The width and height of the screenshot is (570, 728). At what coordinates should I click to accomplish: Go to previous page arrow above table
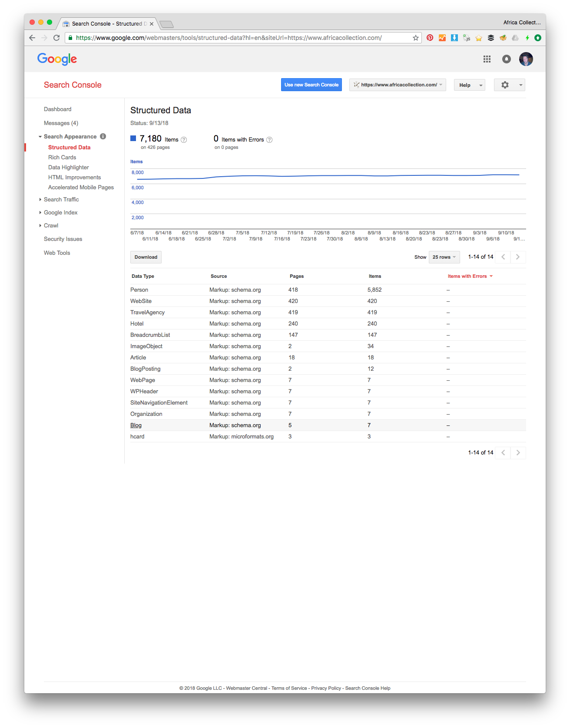coord(503,257)
